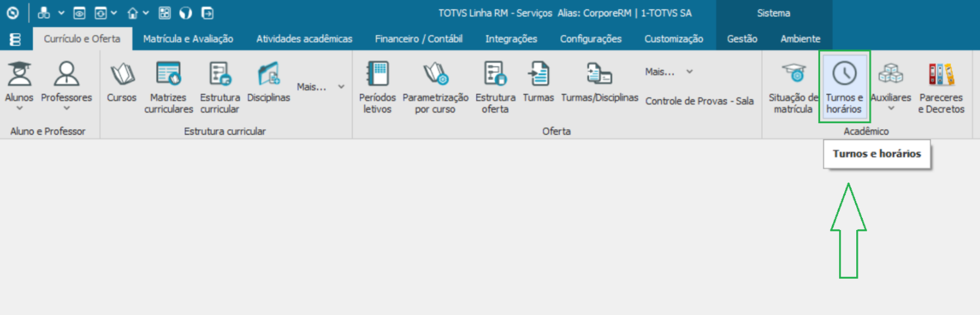Viewport: 980px width, 315px height.
Task: Click the eye window icon in title bar
Action: (x=79, y=13)
